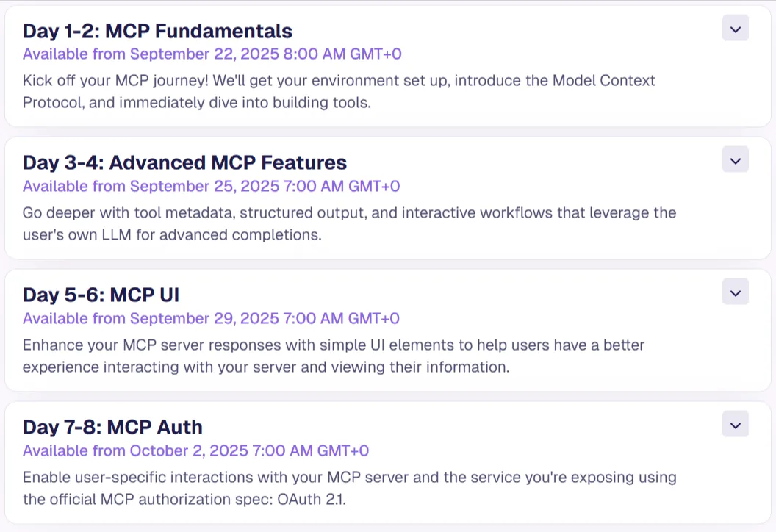Image resolution: width=776 pixels, height=532 pixels.
Task: Expand the Day 7-8 MCP Auth chevron
Action: coord(736,424)
